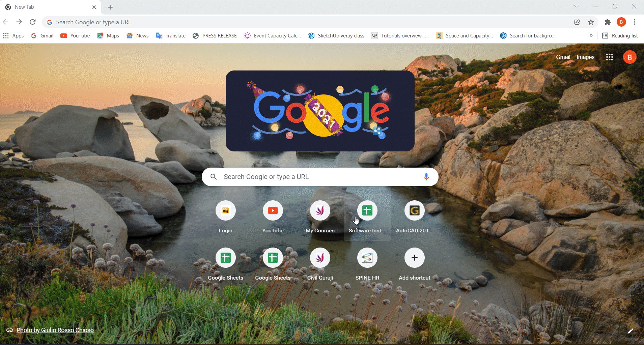The image size is (644, 345).
Task: Open the Tutorials overview bookmark
Action: click(400, 35)
